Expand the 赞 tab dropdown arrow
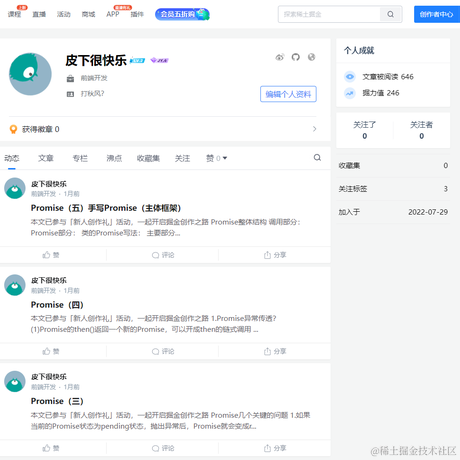 point(225,158)
